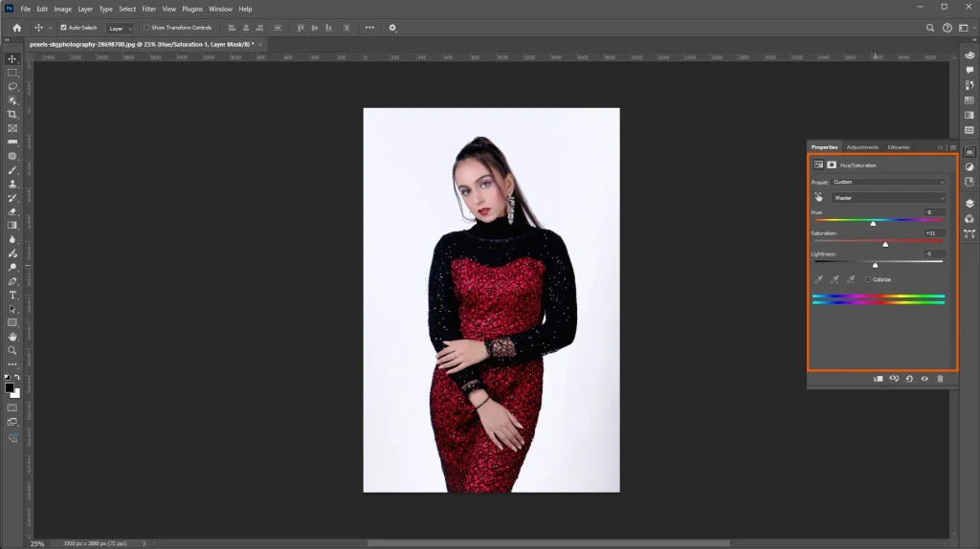Click the Hue value input field
The image size is (980, 549).
(x=934, y=212)
